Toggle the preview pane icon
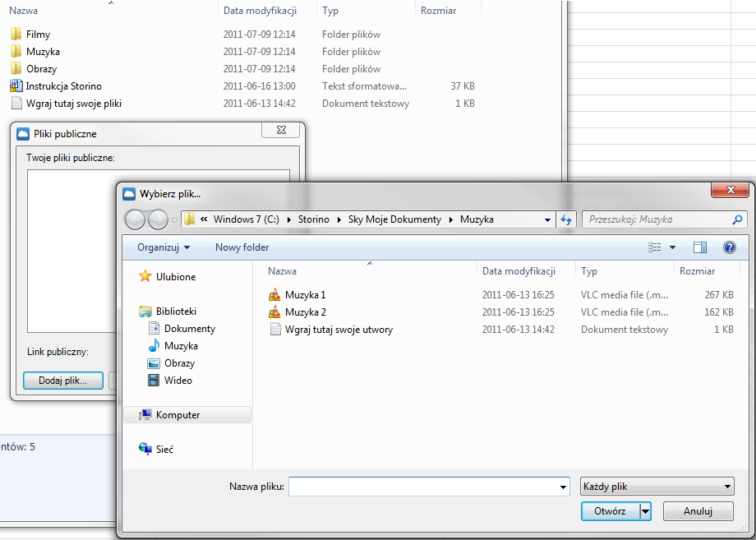Screen dimensions: 756x540 [699, 247]
